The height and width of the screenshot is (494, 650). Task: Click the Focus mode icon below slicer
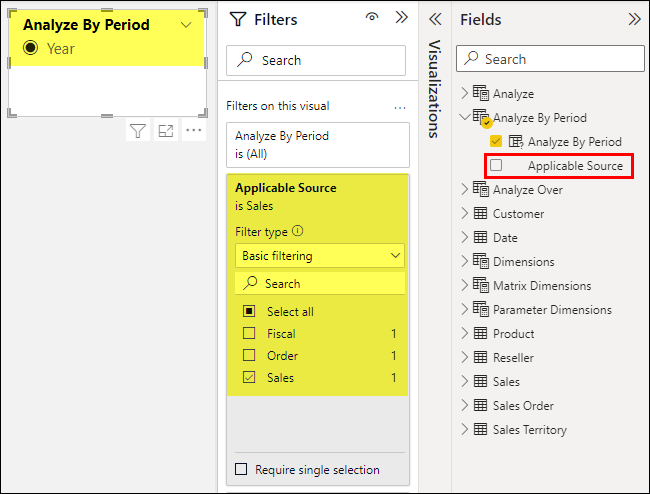[165, 130]
